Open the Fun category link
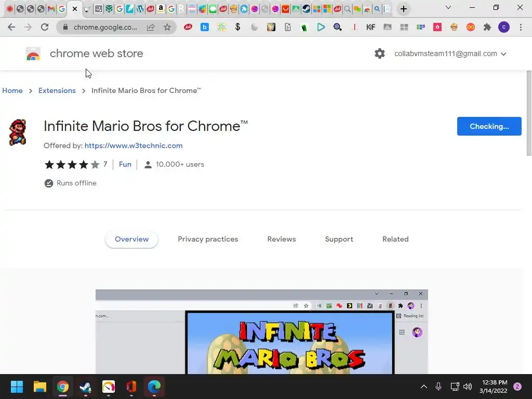This screenshot has height=399, width=532. [125, 165]
